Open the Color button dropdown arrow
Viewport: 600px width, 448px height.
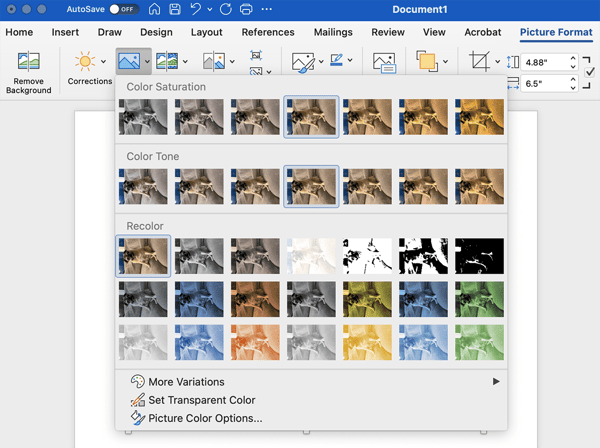pos(147,61)
